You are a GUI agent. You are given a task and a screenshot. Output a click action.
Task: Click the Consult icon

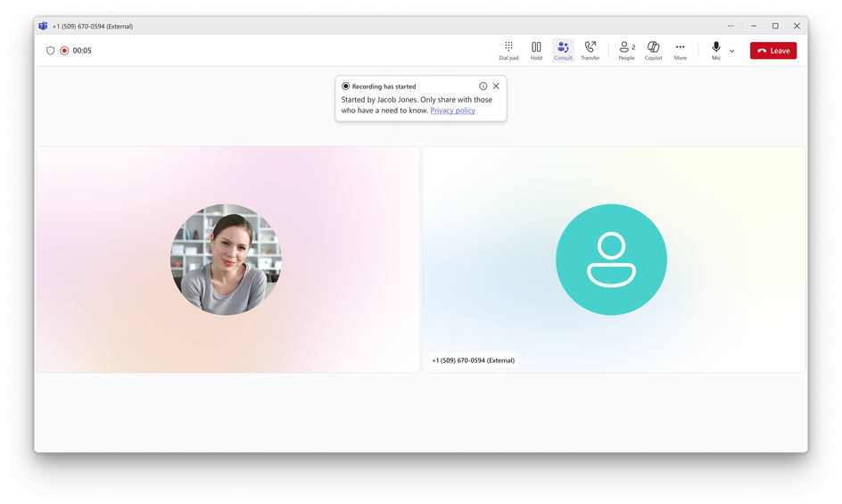coord(563,51)
